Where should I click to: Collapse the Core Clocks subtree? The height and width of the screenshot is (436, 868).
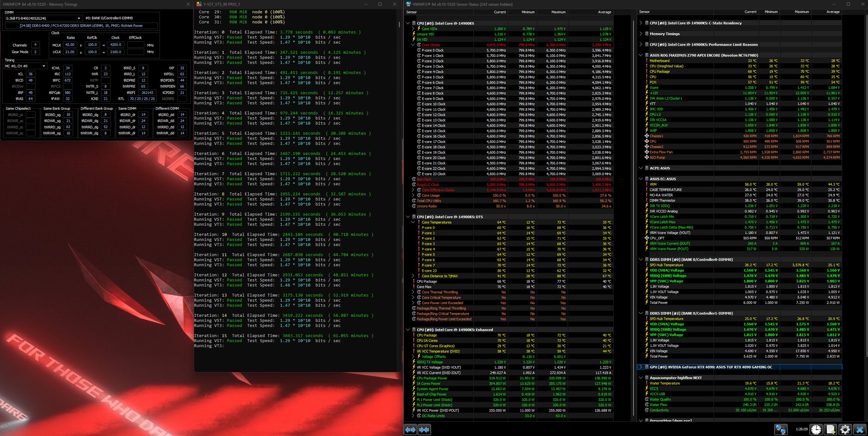point(413,45)
